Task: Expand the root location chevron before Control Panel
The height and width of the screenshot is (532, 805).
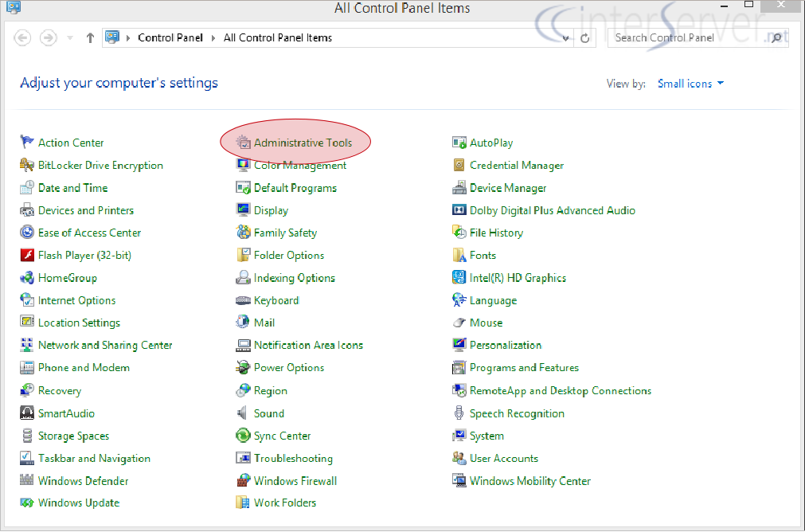Action: click(x=128, y=38)
